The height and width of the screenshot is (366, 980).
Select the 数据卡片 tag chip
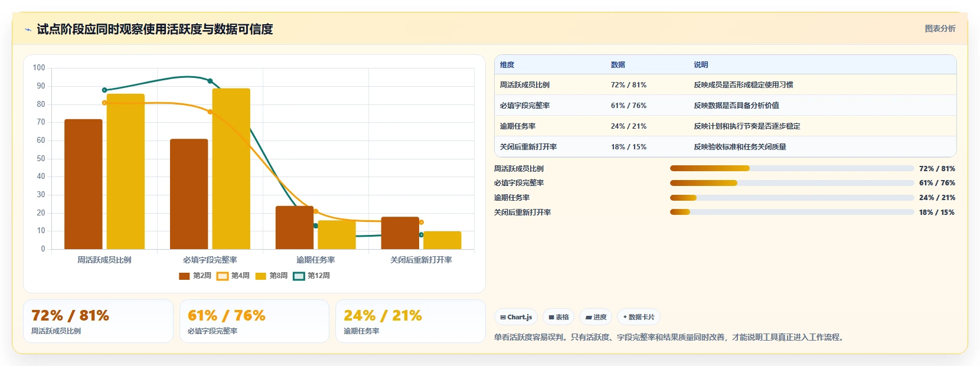(x=639, y=317)
